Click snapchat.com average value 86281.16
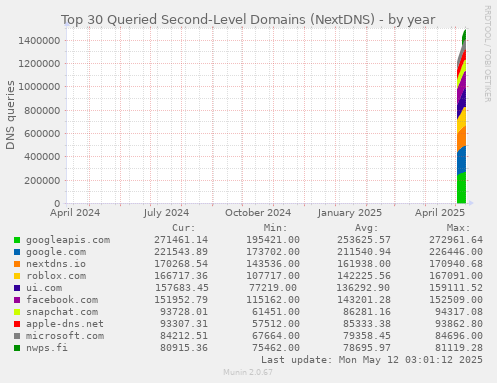This screenshot has height=383, width=497. point(367,312)
